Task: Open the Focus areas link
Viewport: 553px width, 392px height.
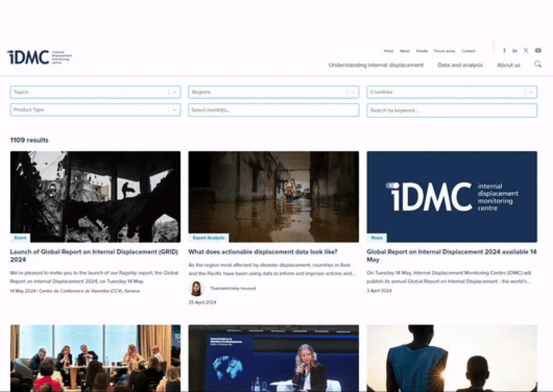Action: click(444, 51)
